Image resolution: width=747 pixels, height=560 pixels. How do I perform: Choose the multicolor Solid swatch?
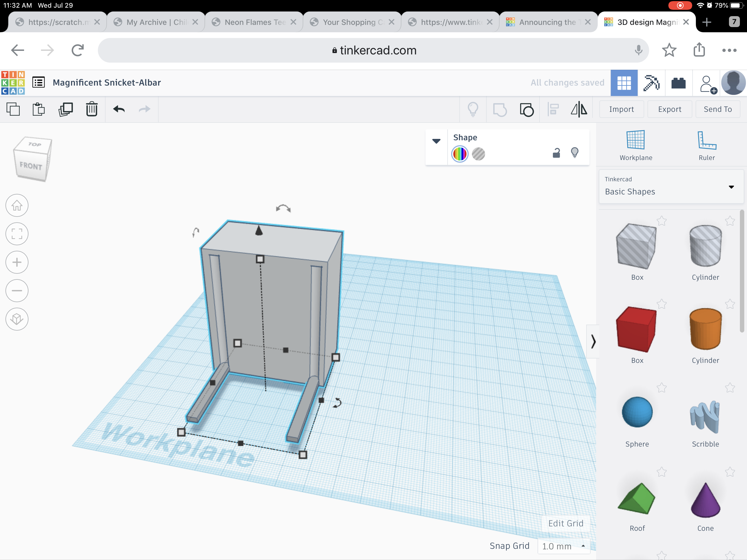point(460,154)
